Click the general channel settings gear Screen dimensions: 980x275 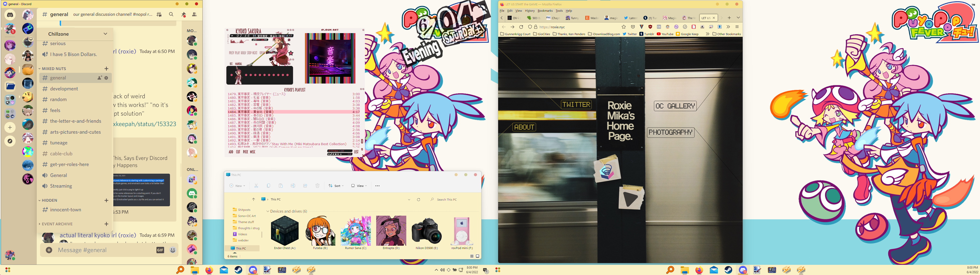tap(106, 78)
